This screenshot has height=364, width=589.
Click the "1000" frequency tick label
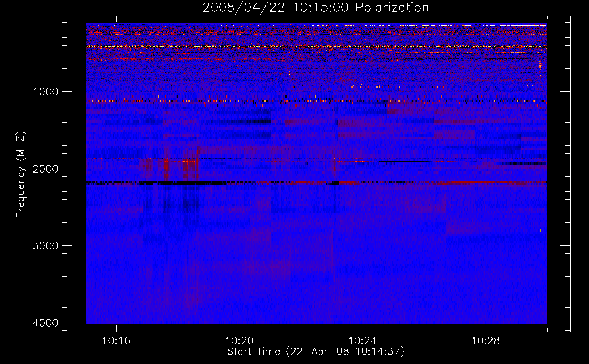(46, 92)
